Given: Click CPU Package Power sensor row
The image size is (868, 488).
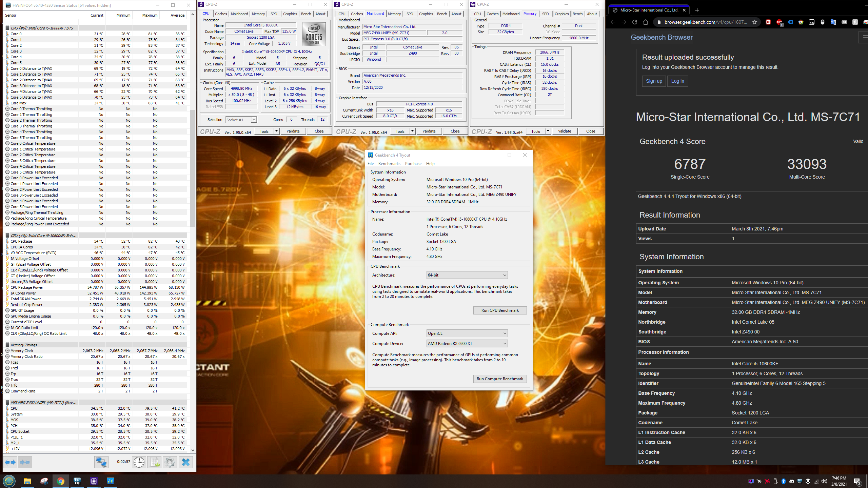Looking at the screenshot, I should coord(96,287).
